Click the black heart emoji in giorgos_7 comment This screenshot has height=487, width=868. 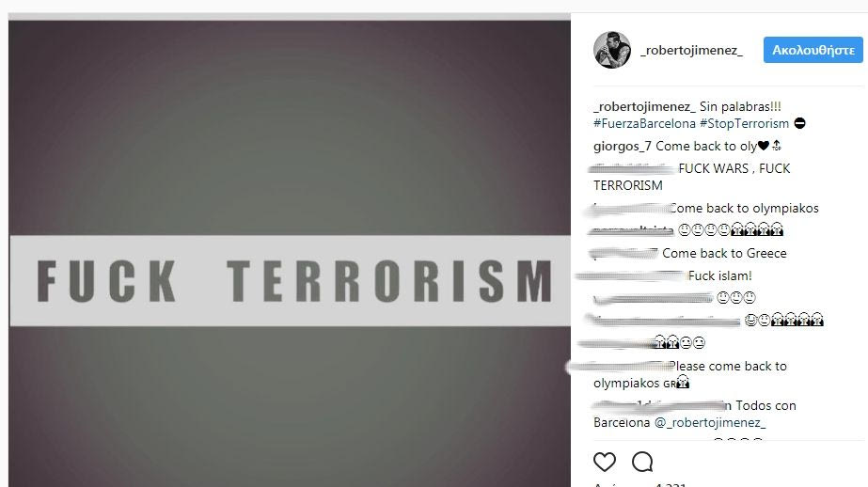[x=764, y=146]
